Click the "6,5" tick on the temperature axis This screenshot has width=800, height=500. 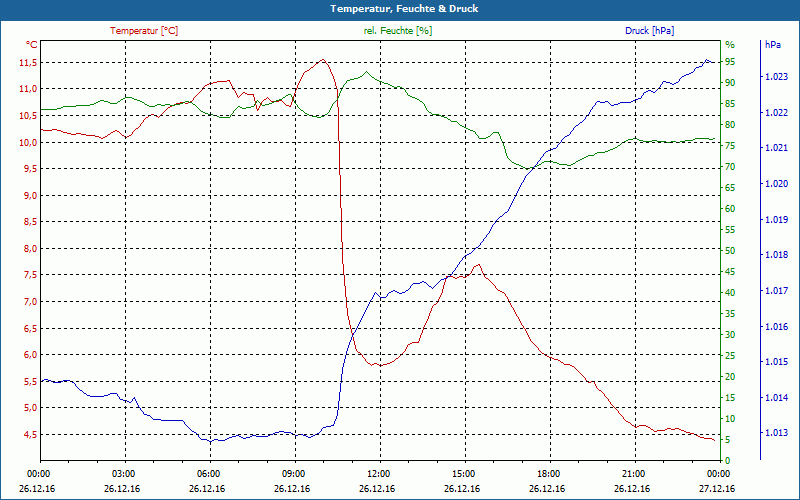[30, 329]
